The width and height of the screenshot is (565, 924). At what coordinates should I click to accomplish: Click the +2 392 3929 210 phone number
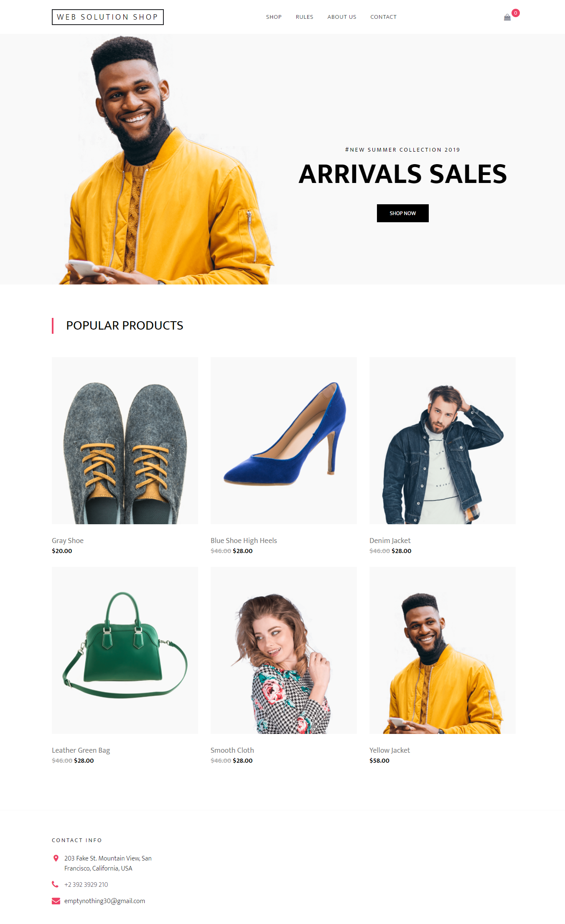click(x=86, y=884)
